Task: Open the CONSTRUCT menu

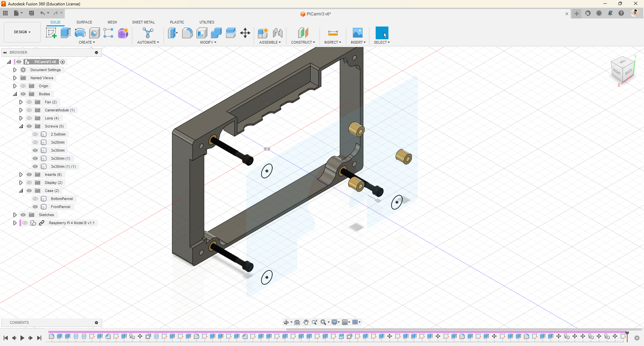Action: click(x=303, y=42)
